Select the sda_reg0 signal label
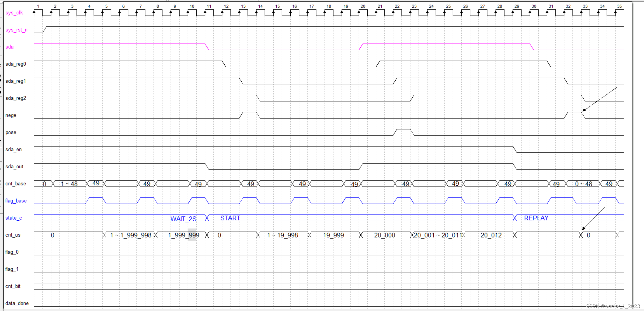This screenshot has width=644, height=311. pos(16,64)
